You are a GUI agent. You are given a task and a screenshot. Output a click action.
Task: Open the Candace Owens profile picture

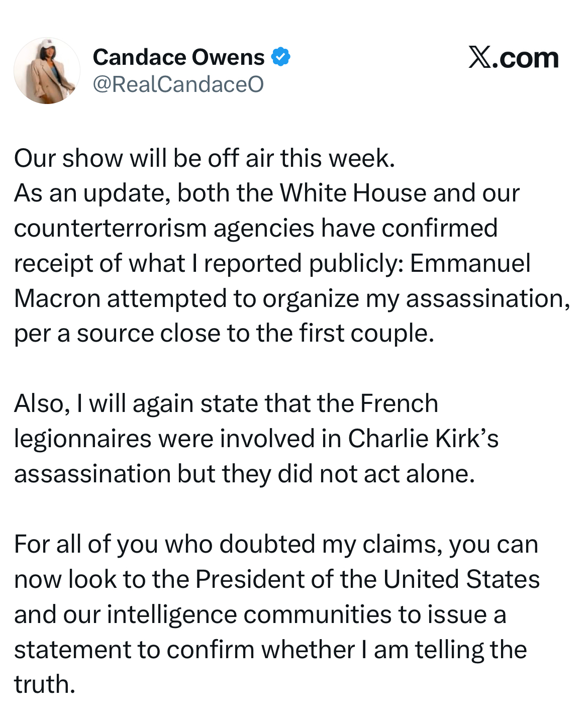47,71
